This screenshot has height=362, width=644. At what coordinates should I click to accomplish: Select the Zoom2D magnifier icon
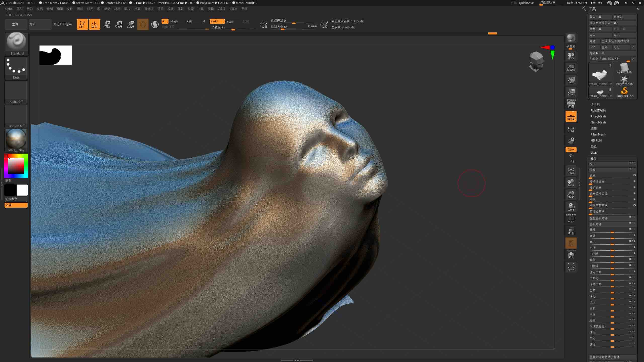tap(571, 67)
